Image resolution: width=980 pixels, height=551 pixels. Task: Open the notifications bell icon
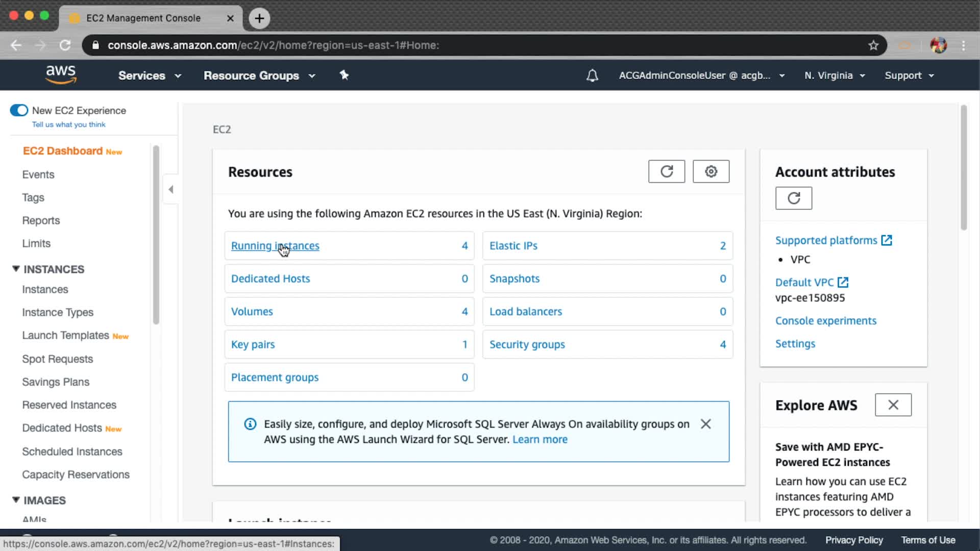[592, 76]
